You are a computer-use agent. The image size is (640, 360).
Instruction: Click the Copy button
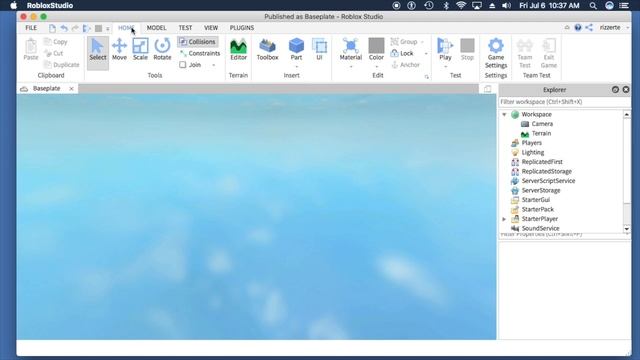tap(56, 42)
